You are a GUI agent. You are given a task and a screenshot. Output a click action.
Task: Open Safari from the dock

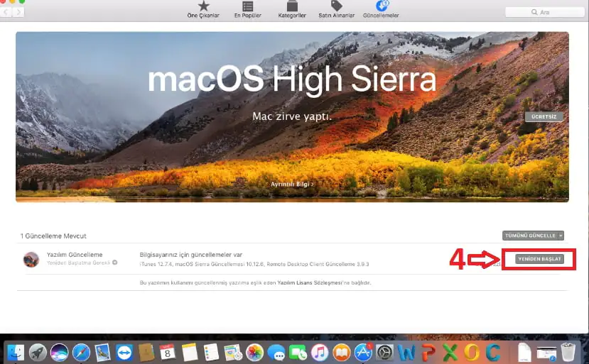pos(81,353)
